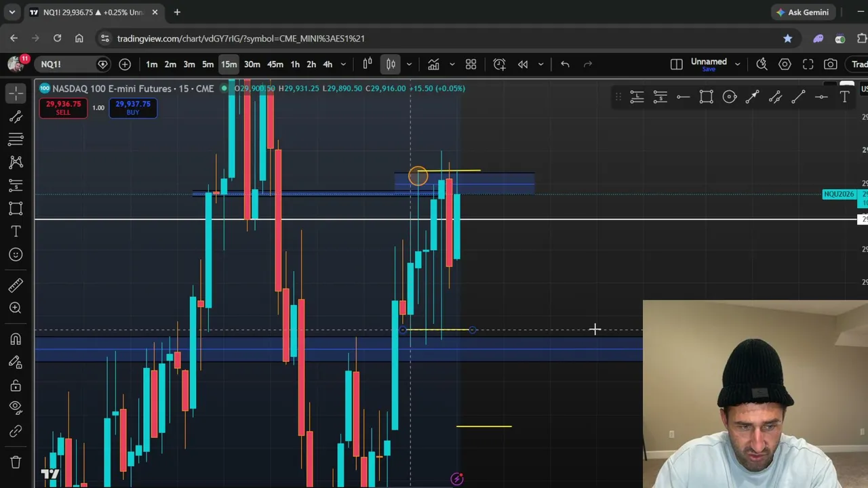Bookmark page with the star icon
This screenshot has height=488, width=868.
(x=788, y=39)
